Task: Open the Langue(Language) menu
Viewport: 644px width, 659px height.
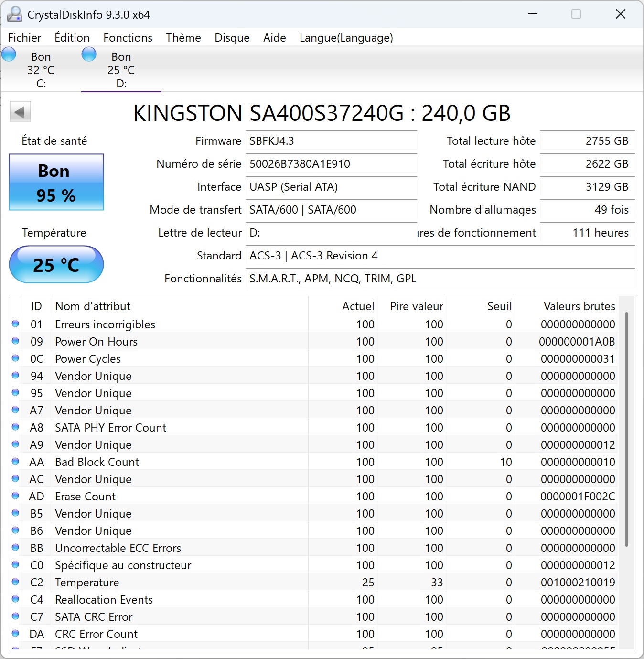Action: (x=346, y=38)
